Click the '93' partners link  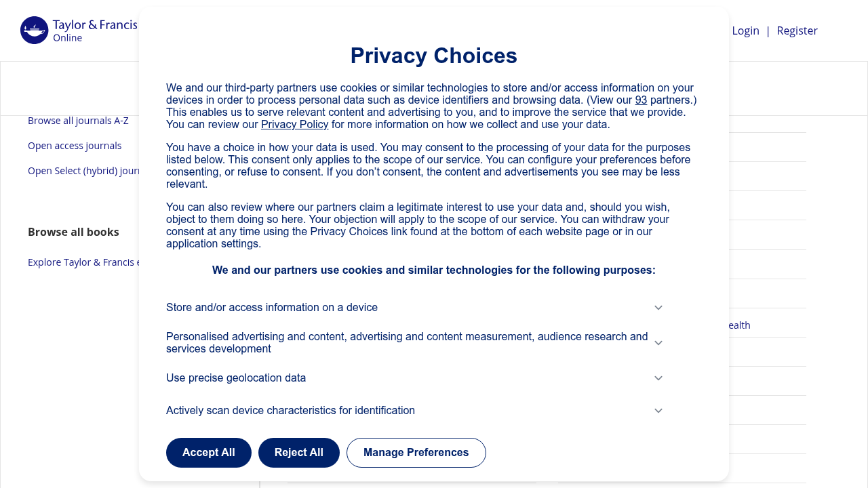pos(641,100)
